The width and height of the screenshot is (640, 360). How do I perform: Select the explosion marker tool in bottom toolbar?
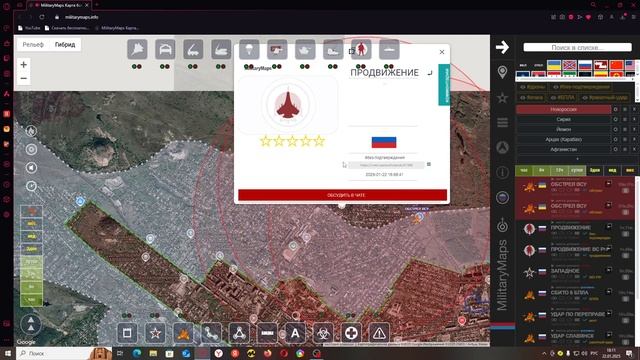pyautogui.click(x=183, y=333)
